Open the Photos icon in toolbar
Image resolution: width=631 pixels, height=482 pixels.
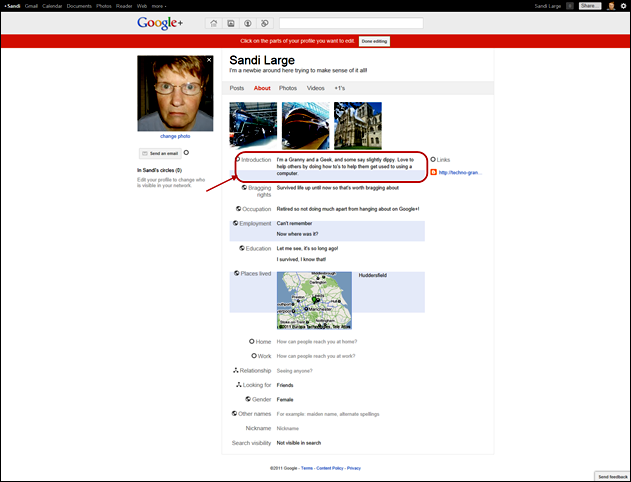[230, 23]
